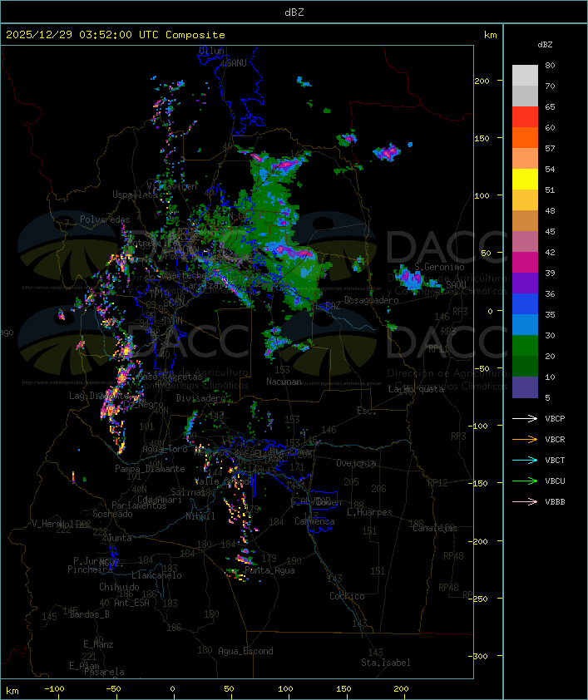The image size is (588, 700).
Task: Pick the slate violet swatch above legend value 5
Action: tap(525, 387)
